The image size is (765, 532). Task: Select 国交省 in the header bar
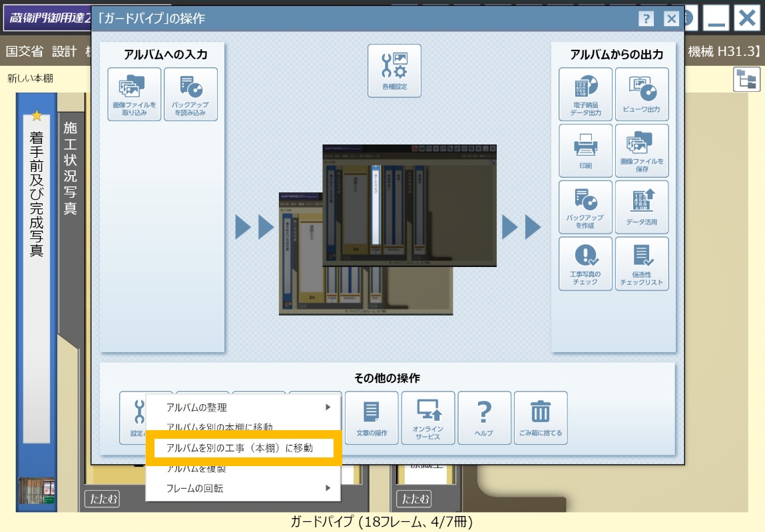click(x=25, y=51)
